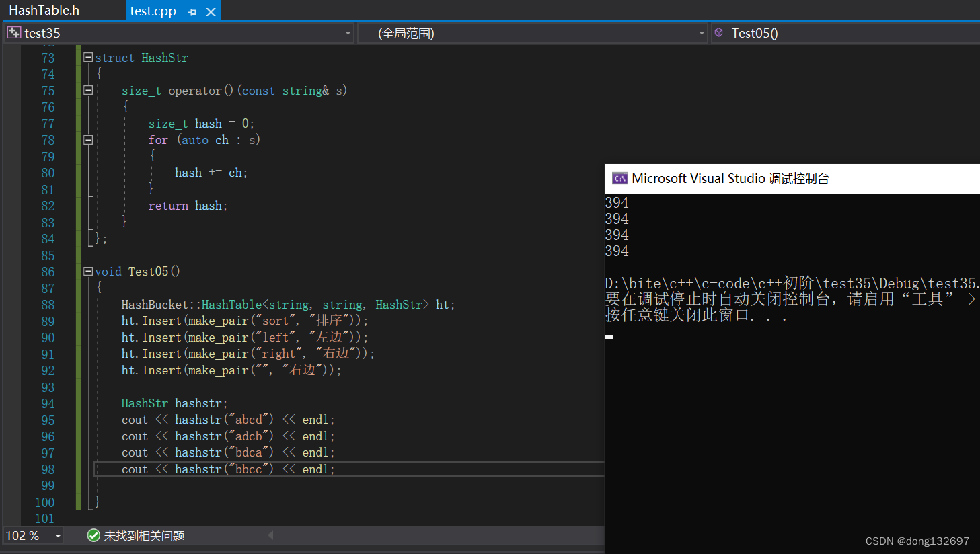
Task: Click the Test05() function cube icon
Action: [x=718, y=32]
